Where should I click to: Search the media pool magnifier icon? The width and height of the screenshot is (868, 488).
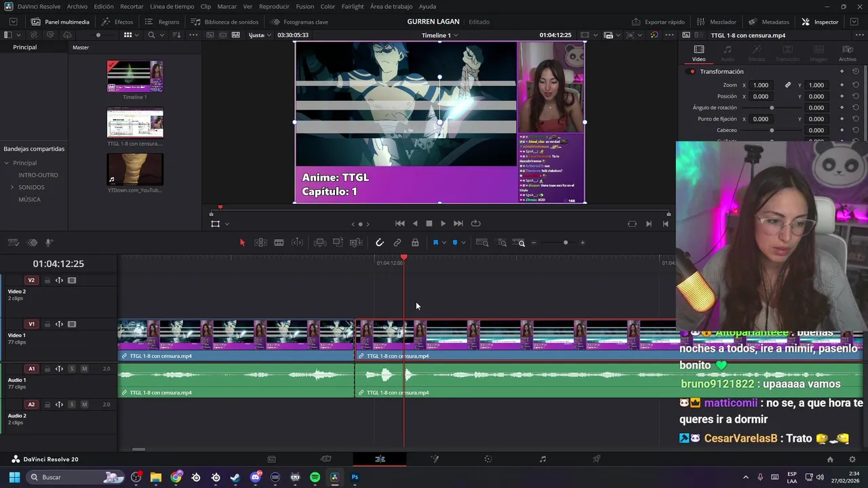tap(151, 35)
